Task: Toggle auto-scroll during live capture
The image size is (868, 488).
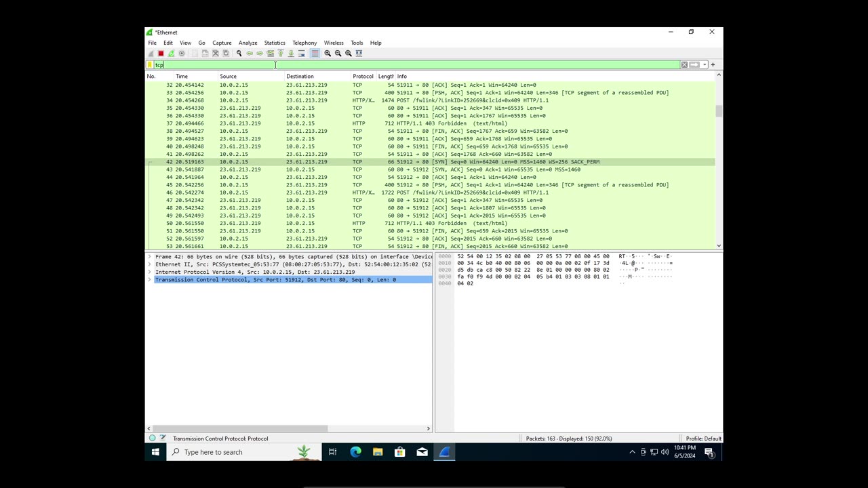Action: pos(302,54)
